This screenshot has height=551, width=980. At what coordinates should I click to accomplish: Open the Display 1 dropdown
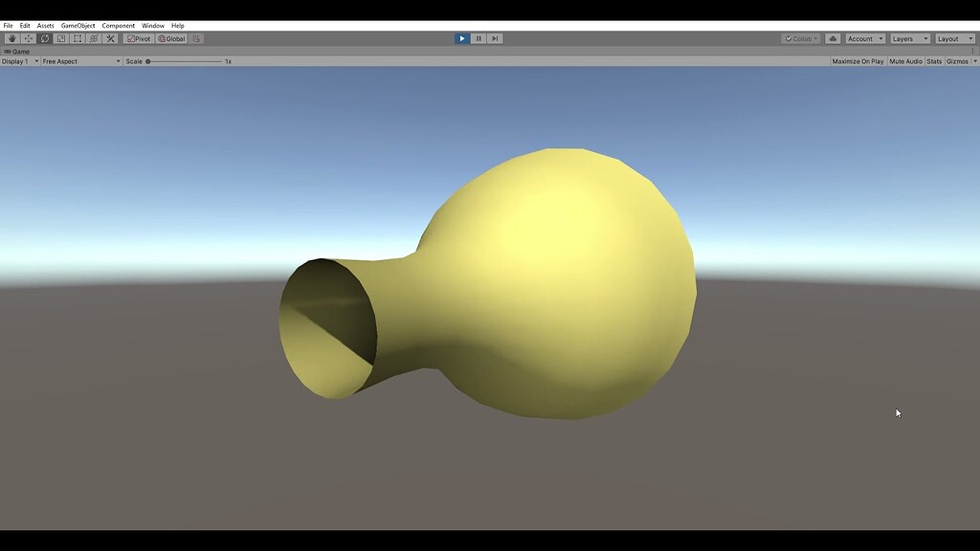(x=17, y=60)
